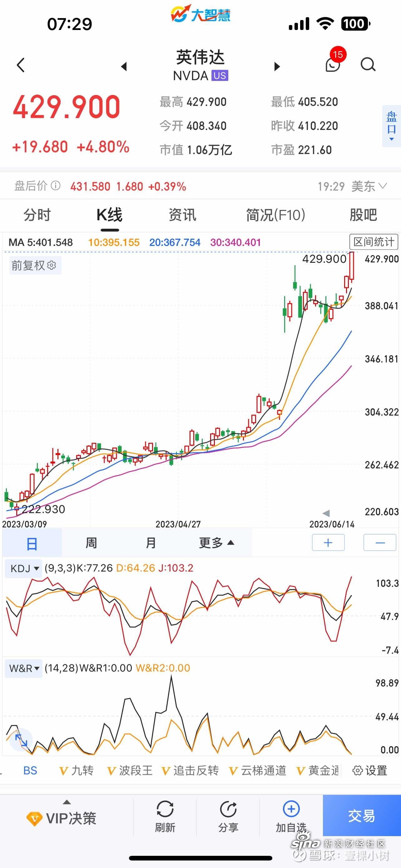The image size is (401, 868).
Task: Tap the after-hours price 431.580
Action: (90, 186)
